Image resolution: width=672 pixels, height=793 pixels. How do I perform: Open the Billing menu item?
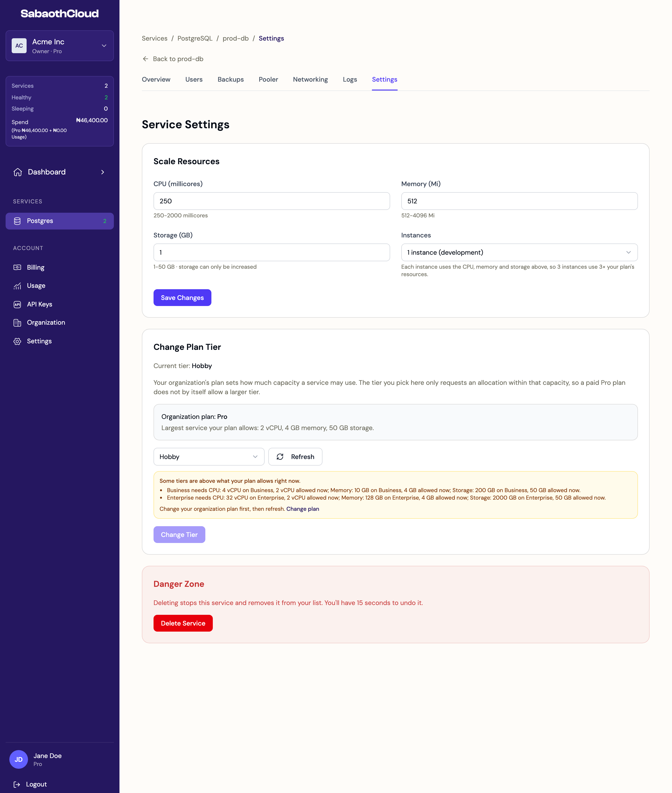(60, 267)
